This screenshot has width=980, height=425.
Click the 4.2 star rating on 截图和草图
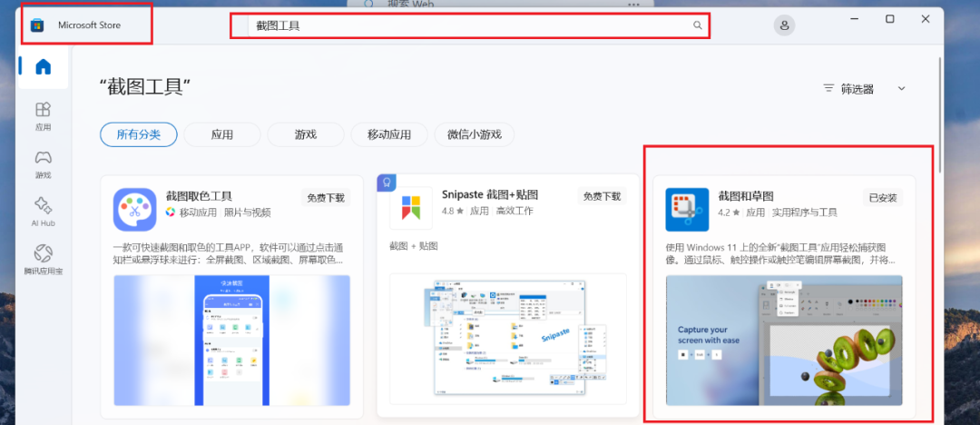[x=730, y=212]
